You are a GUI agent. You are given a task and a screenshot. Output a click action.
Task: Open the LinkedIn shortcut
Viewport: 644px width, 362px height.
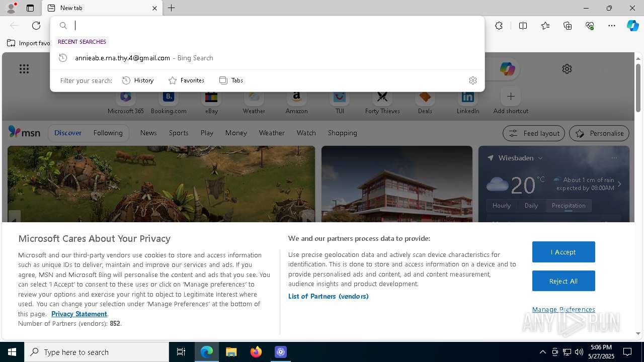click(x=468, y=102)
